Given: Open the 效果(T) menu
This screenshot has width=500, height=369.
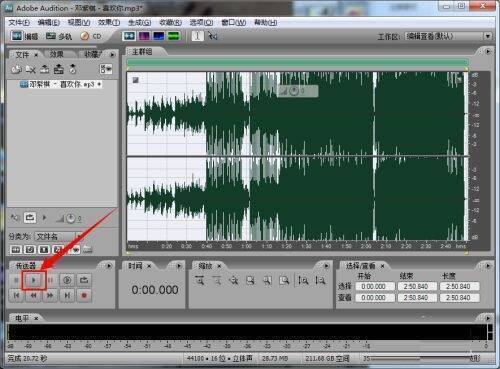Looking at the screenshot, I should (x=109, y=23).
